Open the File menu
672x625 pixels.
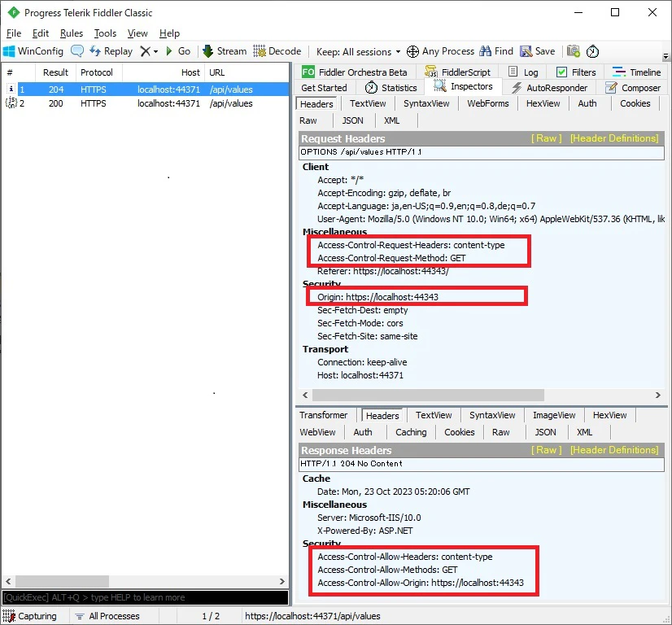[14, 33]
